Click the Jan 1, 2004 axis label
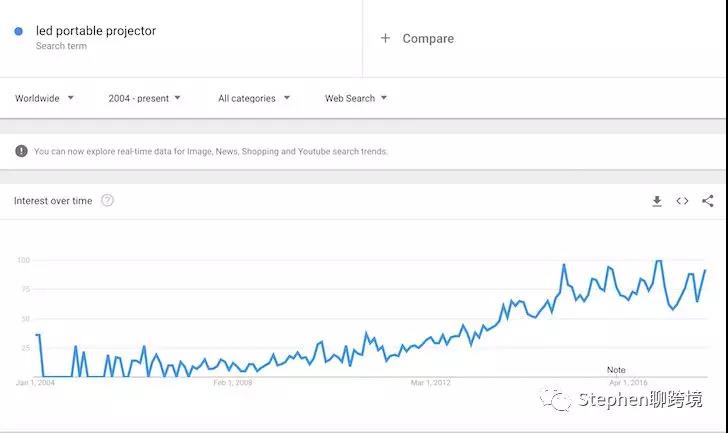The image size is (728, 433). tap(36, 382)
